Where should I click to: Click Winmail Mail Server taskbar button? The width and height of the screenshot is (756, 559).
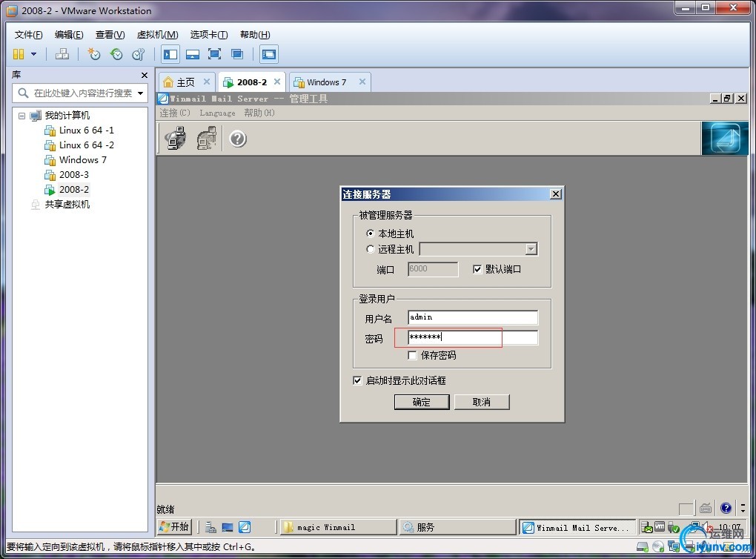coord(577,527)
